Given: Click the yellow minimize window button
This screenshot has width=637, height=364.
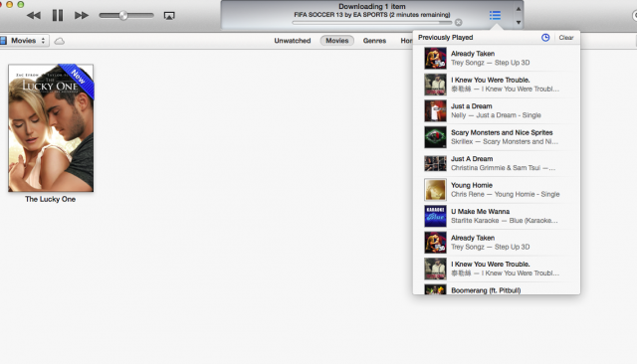Looking at the screenshot, I should 9,4.
